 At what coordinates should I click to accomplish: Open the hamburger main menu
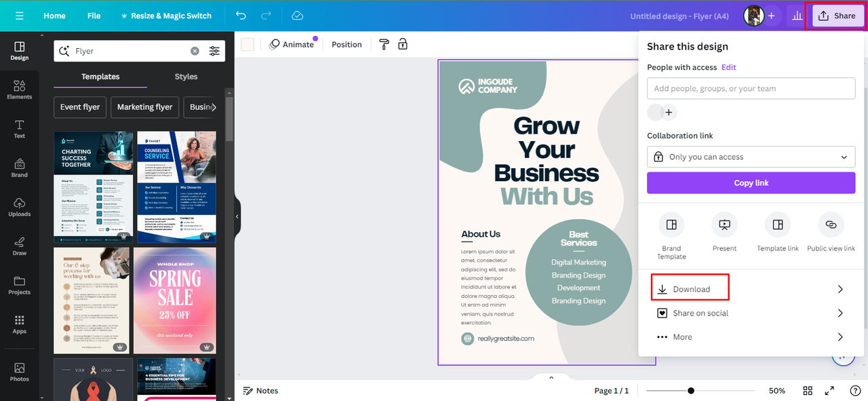coord(19,16)
